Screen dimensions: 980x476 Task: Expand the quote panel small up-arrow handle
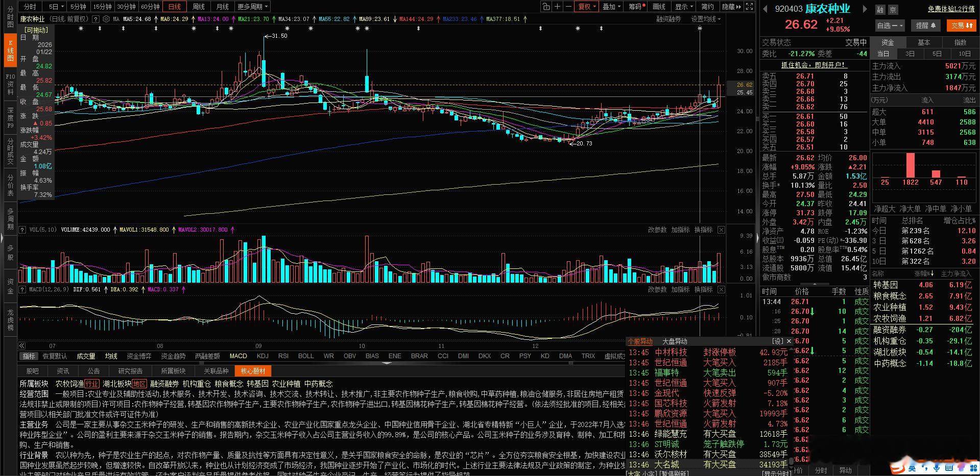814,284
